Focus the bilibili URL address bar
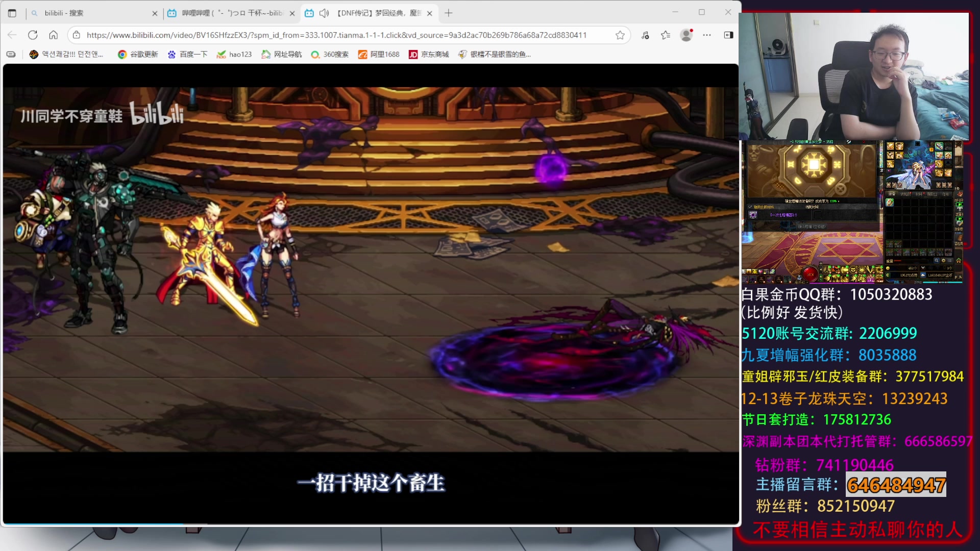This screenshot has width=980, height=551. (x=336, y=35)
